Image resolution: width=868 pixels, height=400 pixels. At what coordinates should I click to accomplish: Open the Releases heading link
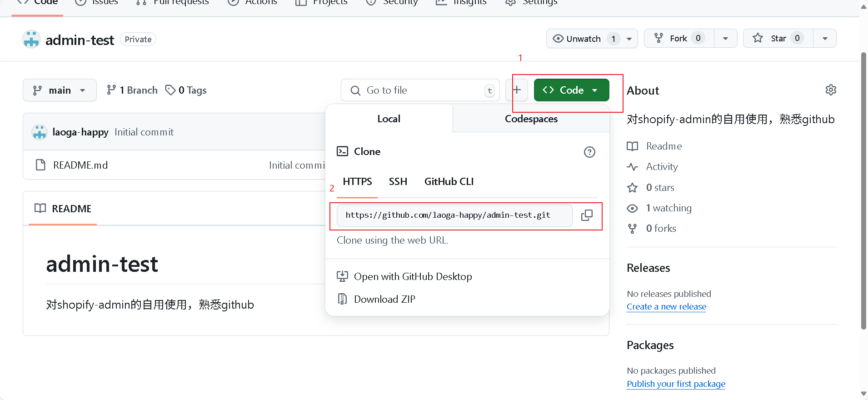[x=648, y=268]
